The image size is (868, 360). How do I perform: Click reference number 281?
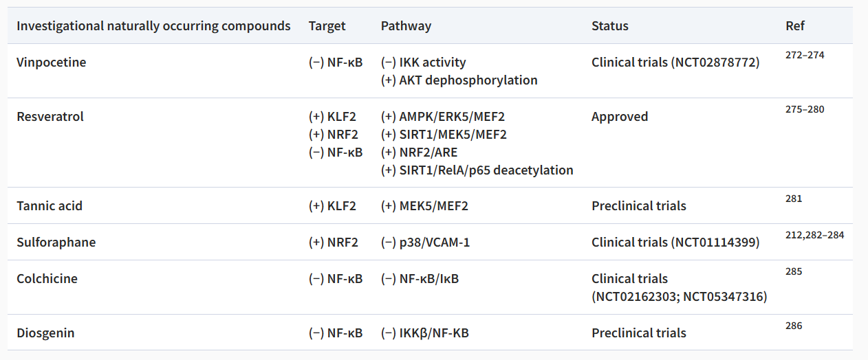[x=793, y=199]
